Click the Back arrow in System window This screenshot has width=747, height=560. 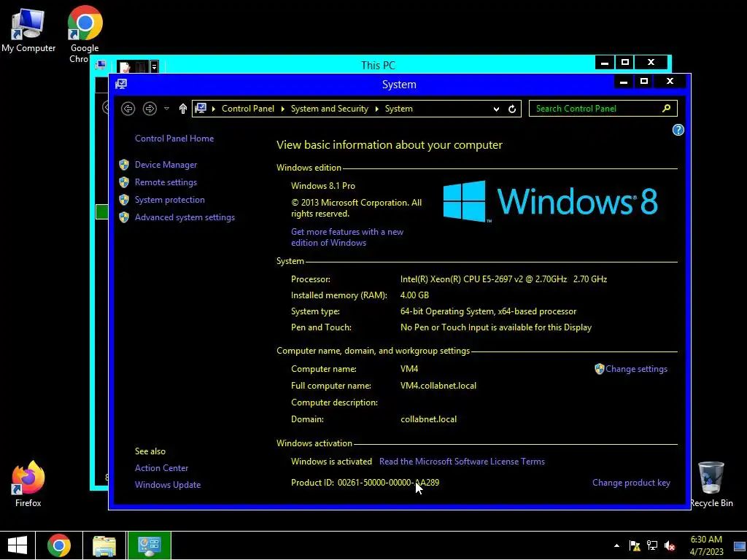click(x=128, y=109)
